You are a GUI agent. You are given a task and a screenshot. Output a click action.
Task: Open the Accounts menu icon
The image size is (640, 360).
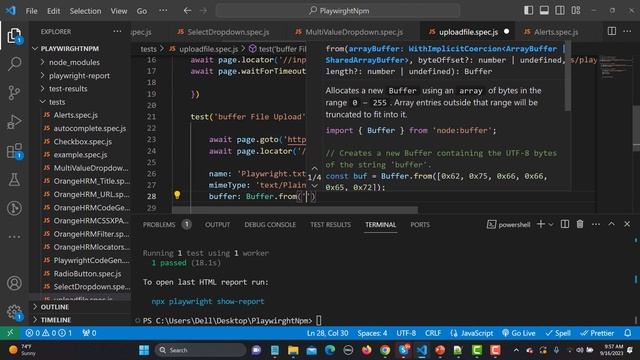pyautogui.click(x=14, y=283)
